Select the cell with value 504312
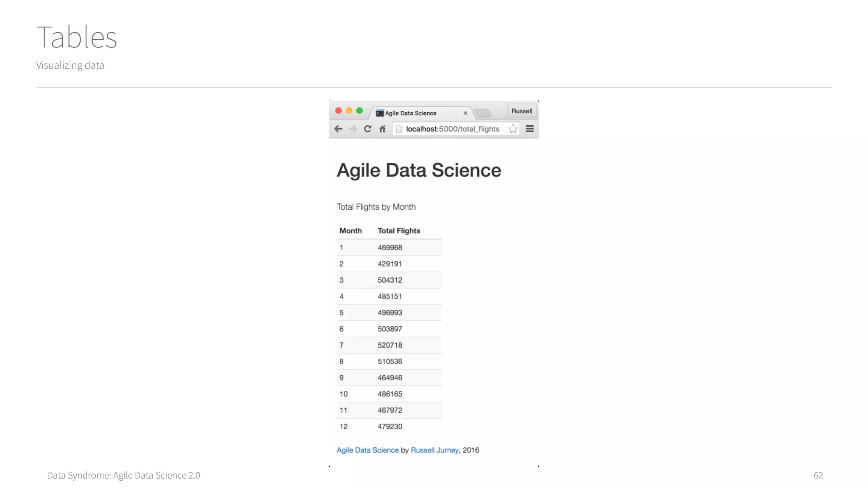868x488 pixels. pyautogui.click(x=390, y=280)
